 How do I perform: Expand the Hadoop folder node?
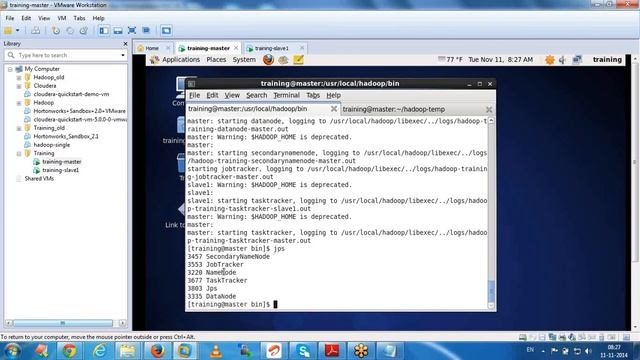pyautogui.click(x=19, y=103)
